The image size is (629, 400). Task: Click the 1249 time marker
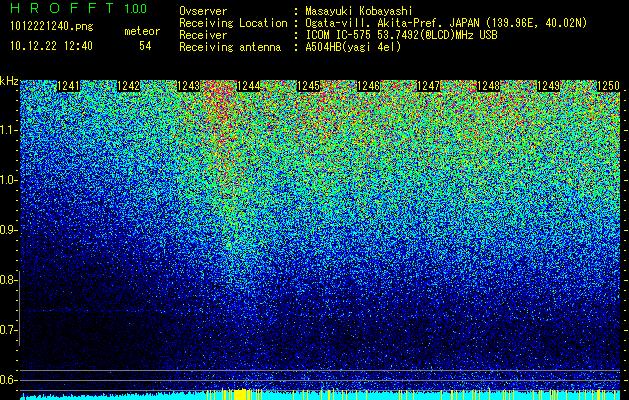pos(548,86)
